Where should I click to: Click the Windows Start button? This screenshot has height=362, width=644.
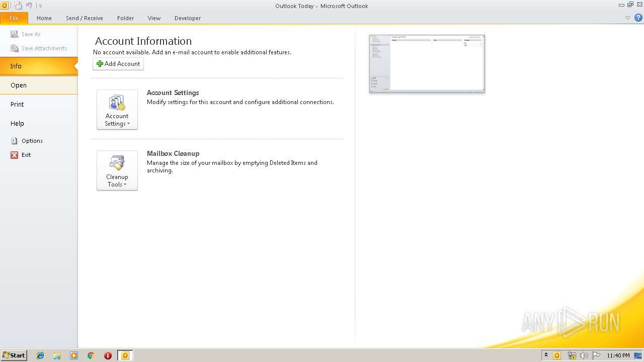[x=14, y=355]
